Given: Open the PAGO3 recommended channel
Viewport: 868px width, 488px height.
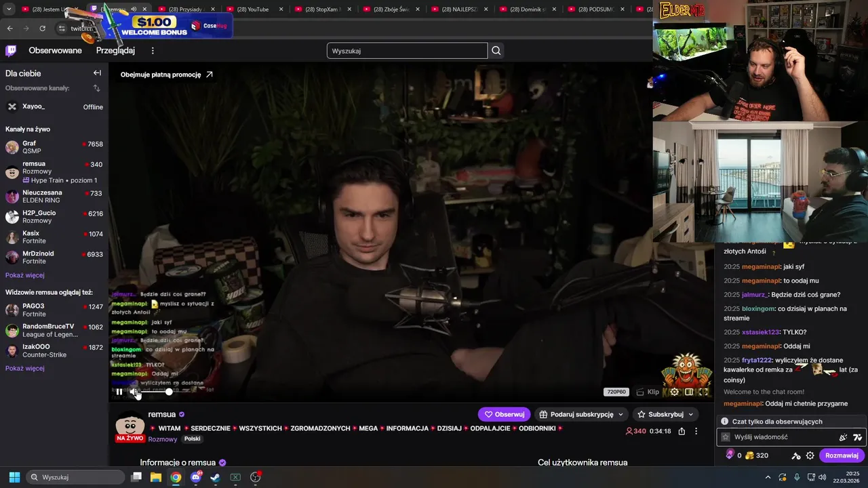Looking at the screenshot, I should click(54, 310).
